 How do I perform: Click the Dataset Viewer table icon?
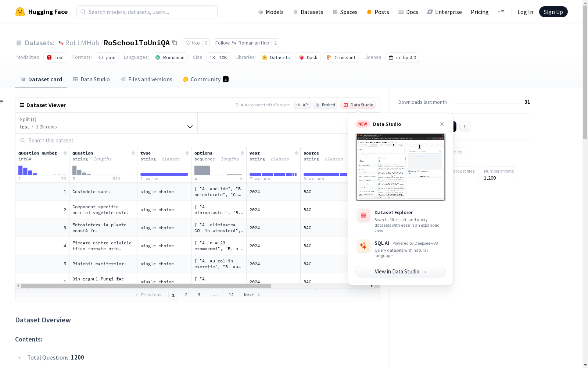tap(22, 105)
